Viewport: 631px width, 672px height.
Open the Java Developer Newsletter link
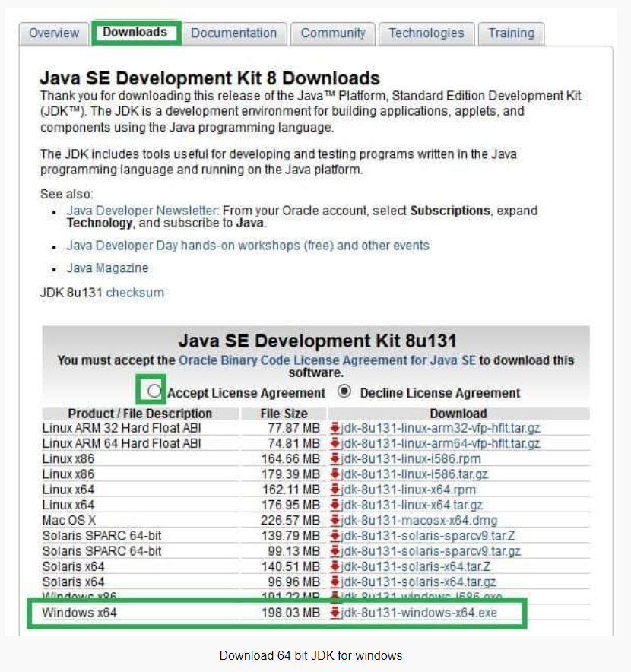(142, 211)
